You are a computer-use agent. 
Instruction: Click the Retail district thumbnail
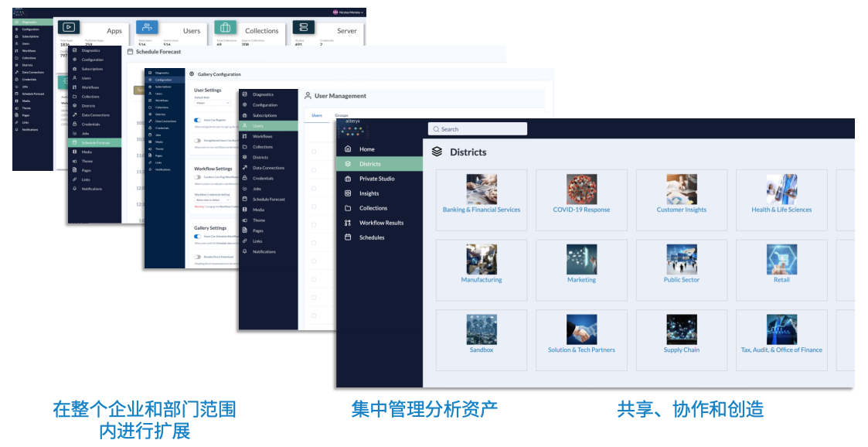pos(781,259)
